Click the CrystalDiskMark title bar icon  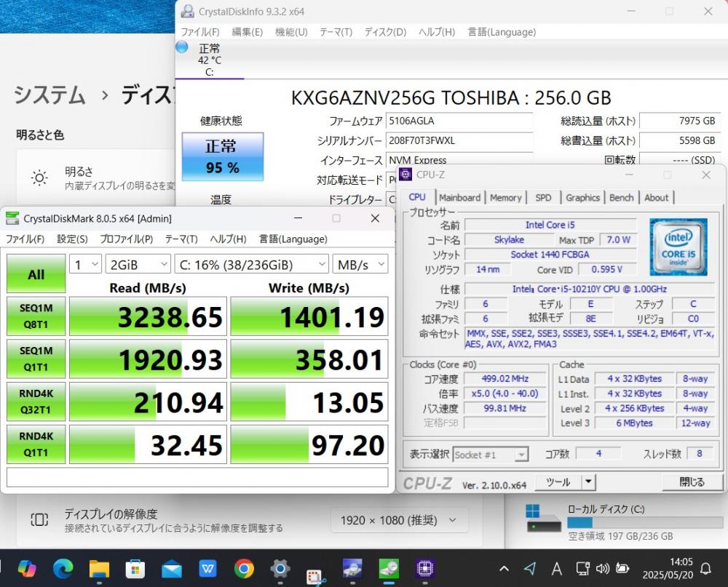click(12, 218)
